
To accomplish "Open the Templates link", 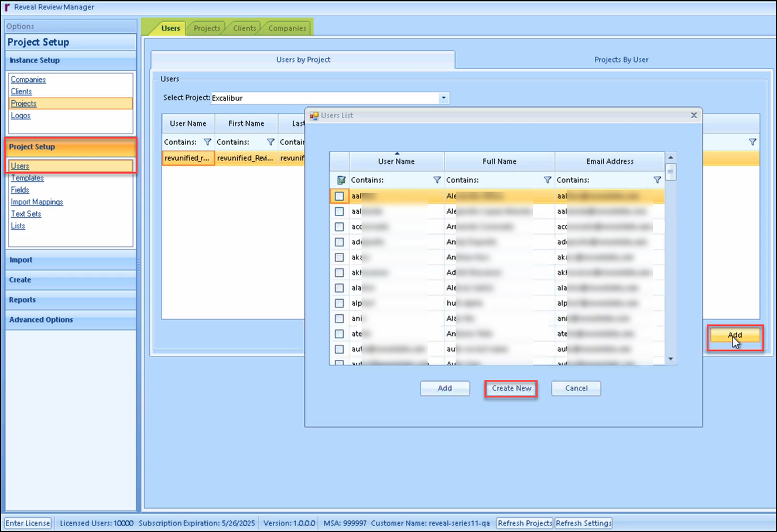I will [27, 178].
